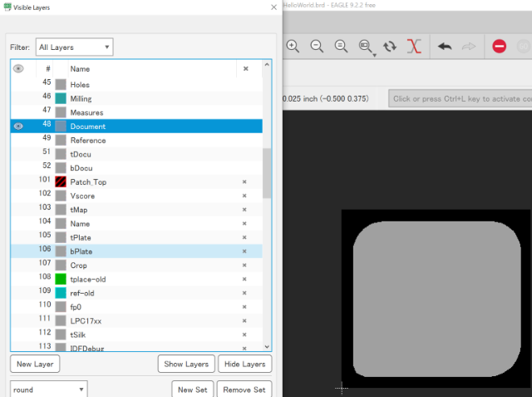Click the x beside tPlate layer
The image size is (532, 397).
pos(244,237)
